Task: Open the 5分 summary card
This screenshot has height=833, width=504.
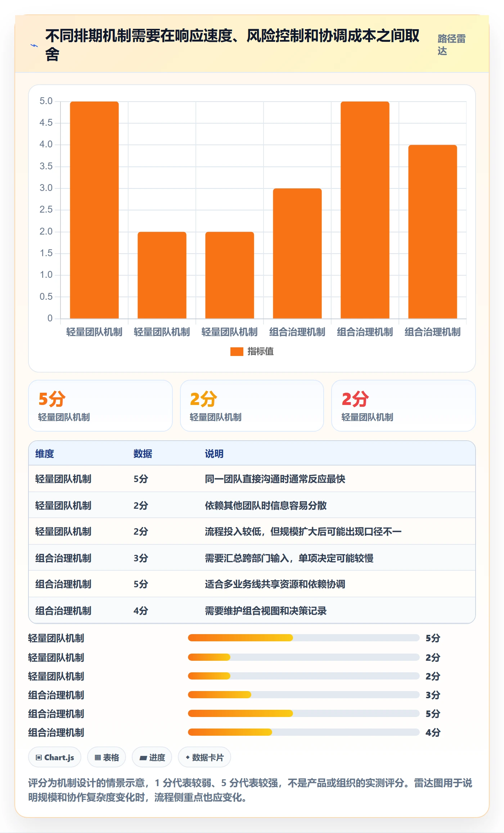Action: [100, 406]
